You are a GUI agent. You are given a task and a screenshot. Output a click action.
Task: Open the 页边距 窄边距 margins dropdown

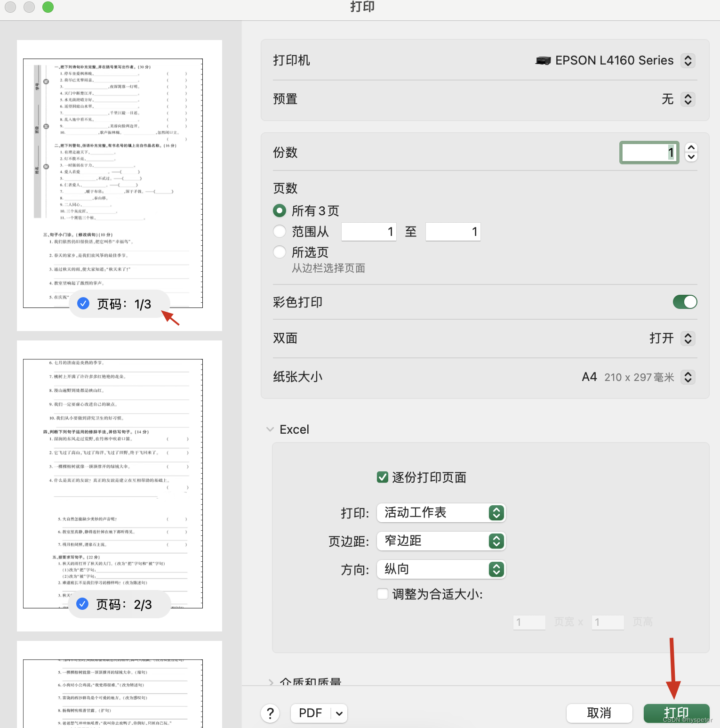tap(441, 541)
